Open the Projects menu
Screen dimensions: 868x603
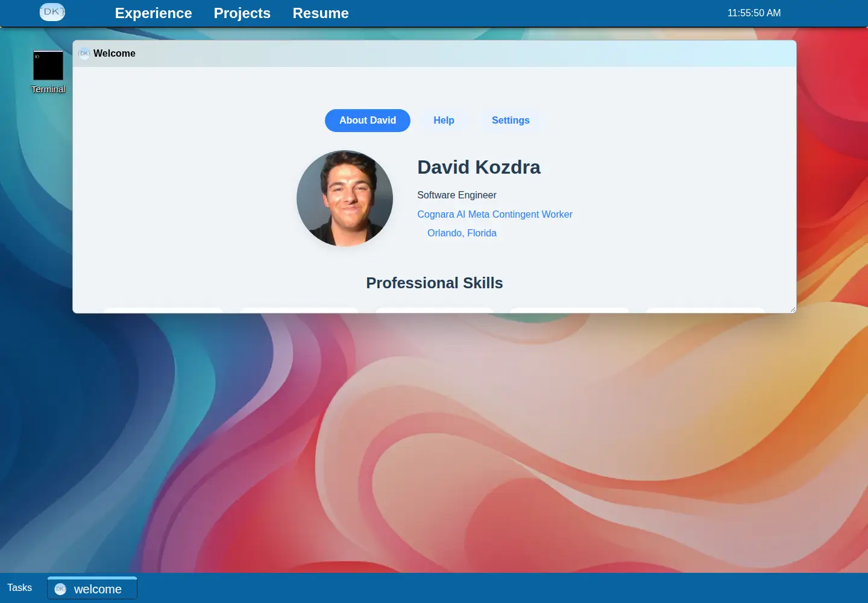point(242,13)
